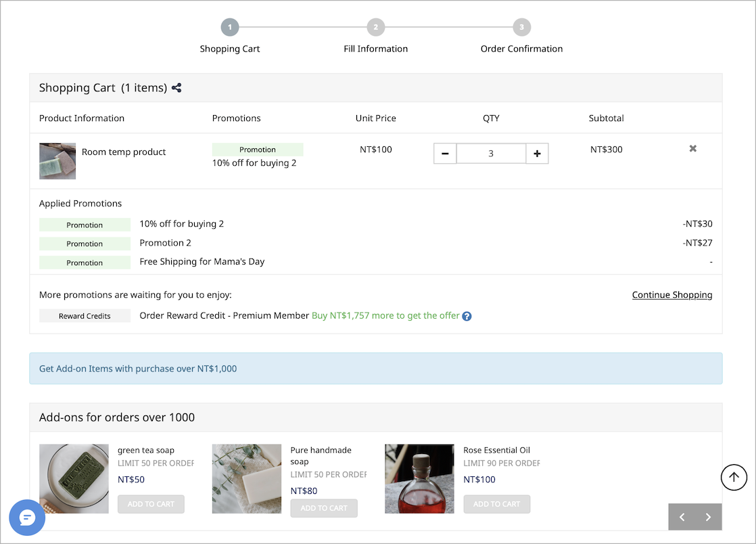Click the Reward Credits tag
The width and height of the screenshot is (756, 544).
click(85, 316)
